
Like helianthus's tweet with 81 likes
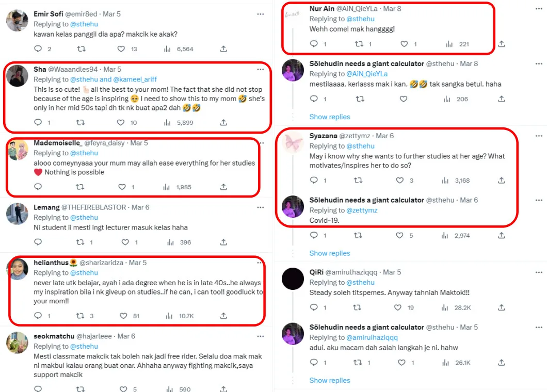click(x=123, y=316)
